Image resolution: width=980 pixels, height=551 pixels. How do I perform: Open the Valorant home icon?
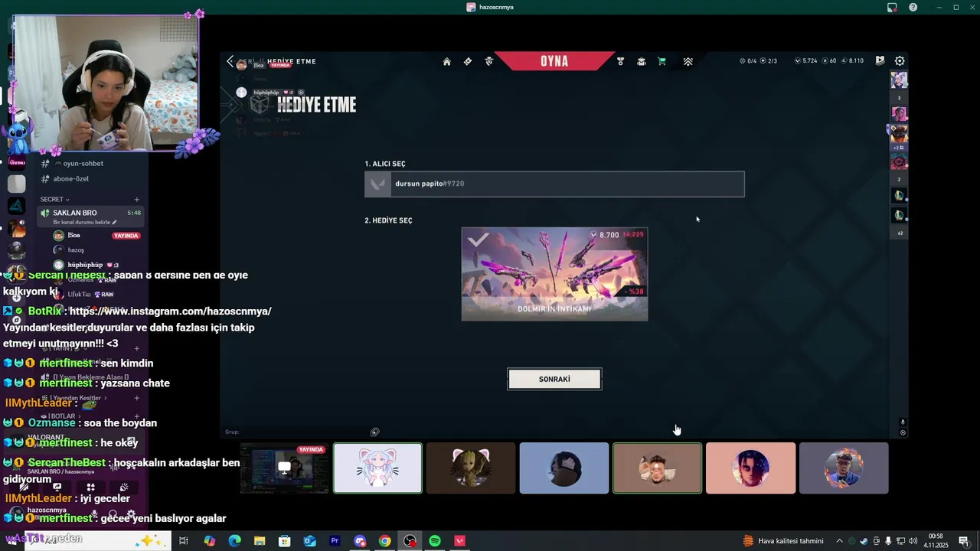tap(447, 61)
